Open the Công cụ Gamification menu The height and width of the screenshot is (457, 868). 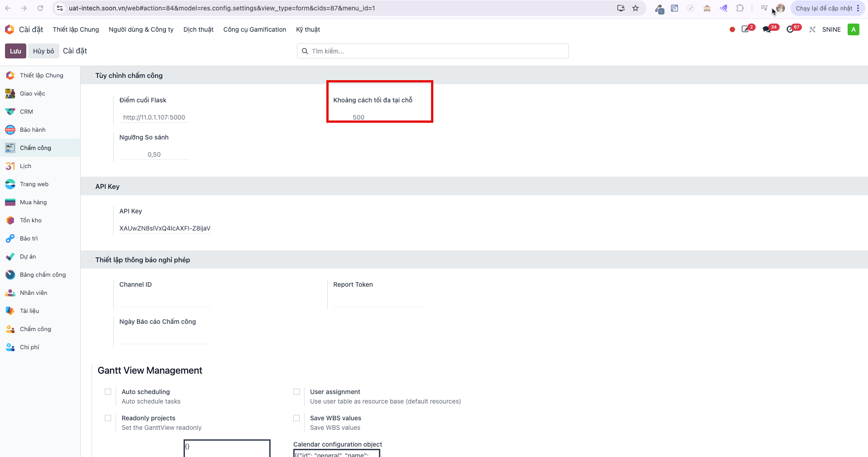tap(255, 29)
